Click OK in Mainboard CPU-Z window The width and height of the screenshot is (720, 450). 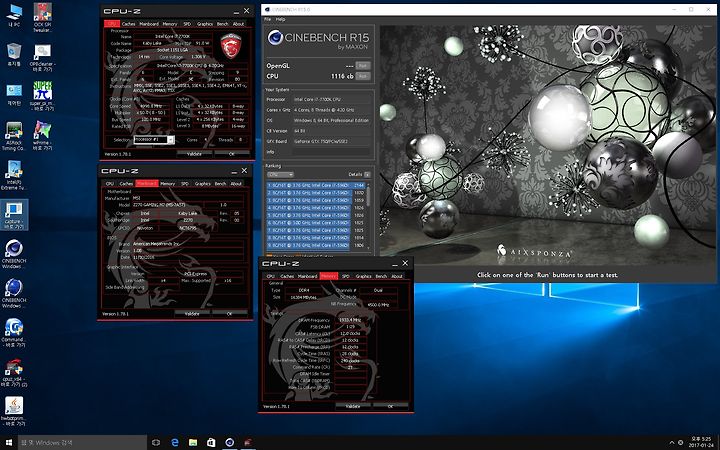[230, 314]
